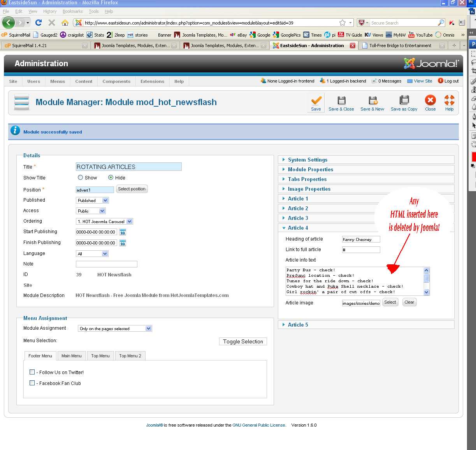
Task: Select Show radio for Show Title
Action: (x=80, y=178)
